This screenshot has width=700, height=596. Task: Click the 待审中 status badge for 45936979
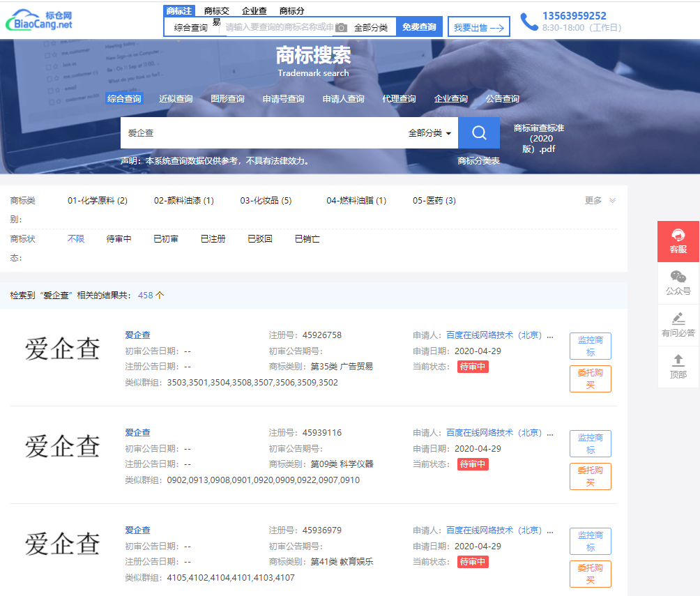tap(473, 562)
